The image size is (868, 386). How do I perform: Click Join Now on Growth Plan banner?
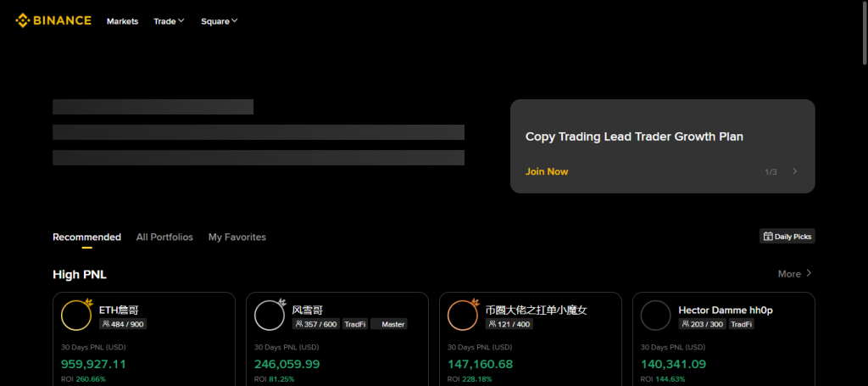(547, 171)
